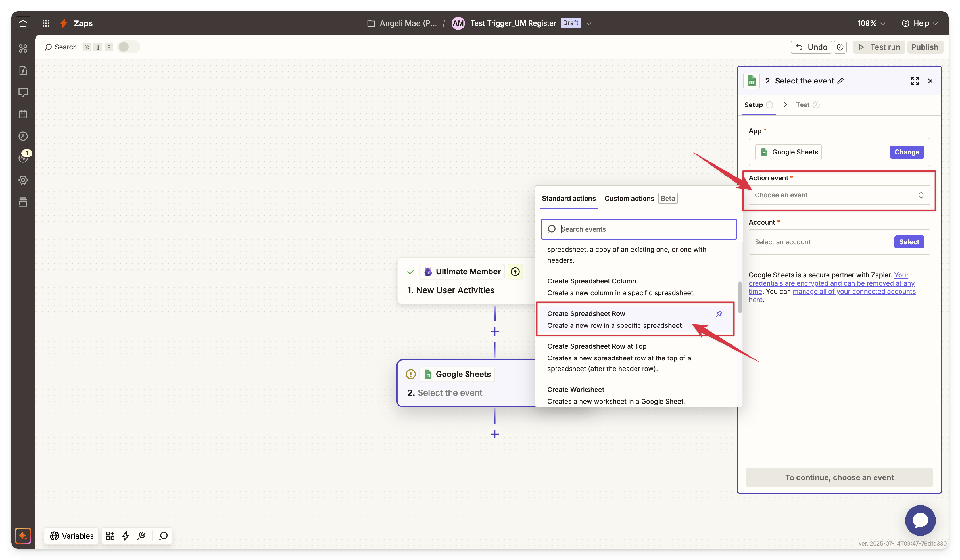Screen dimensions: 960x560
Task: Open the chat support bubble
Action: [x=920, y=520]
